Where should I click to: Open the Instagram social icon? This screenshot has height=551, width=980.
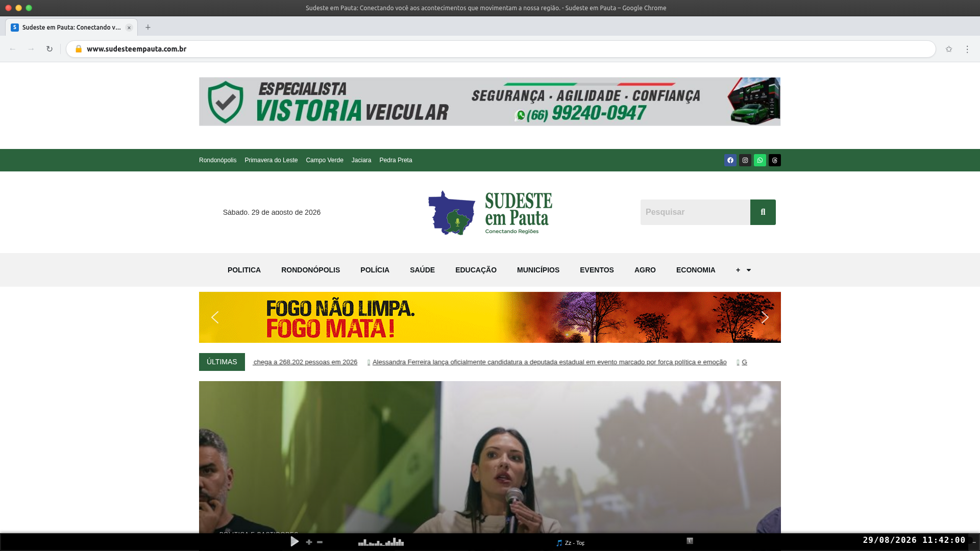click(x=745, y=160)
